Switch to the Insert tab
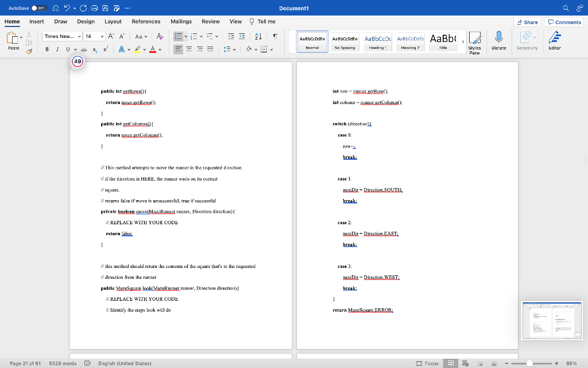Image resolution: width=588 pixels, height=368 pixels. point(36,21)
